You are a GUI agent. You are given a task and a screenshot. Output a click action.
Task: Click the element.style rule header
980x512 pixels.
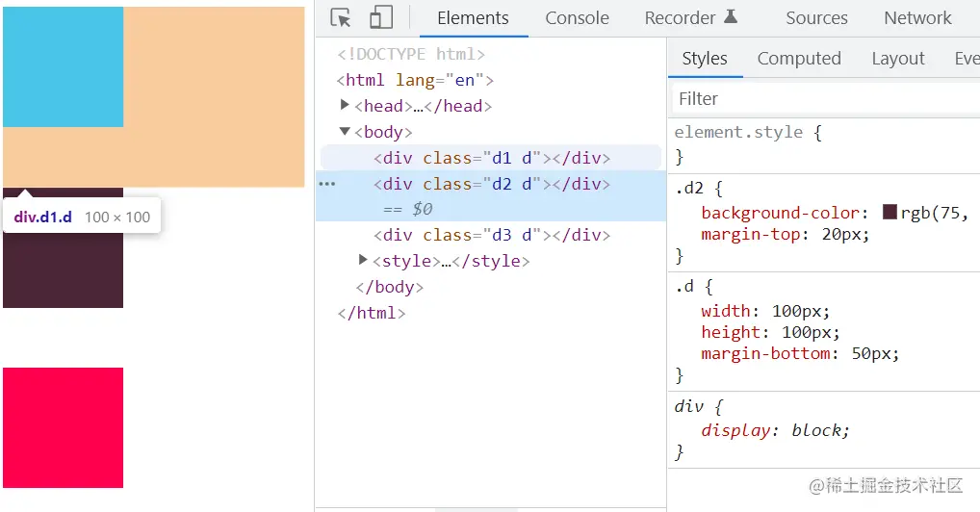[748, 132]
